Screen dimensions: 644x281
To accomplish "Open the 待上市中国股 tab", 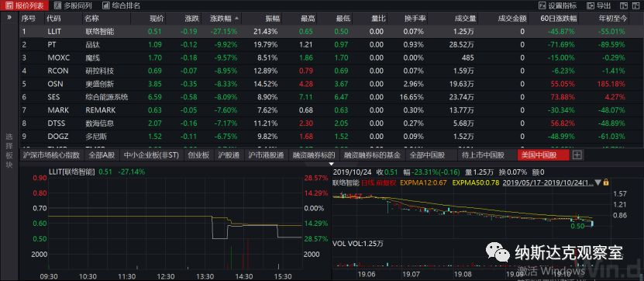I will (483, 155).
